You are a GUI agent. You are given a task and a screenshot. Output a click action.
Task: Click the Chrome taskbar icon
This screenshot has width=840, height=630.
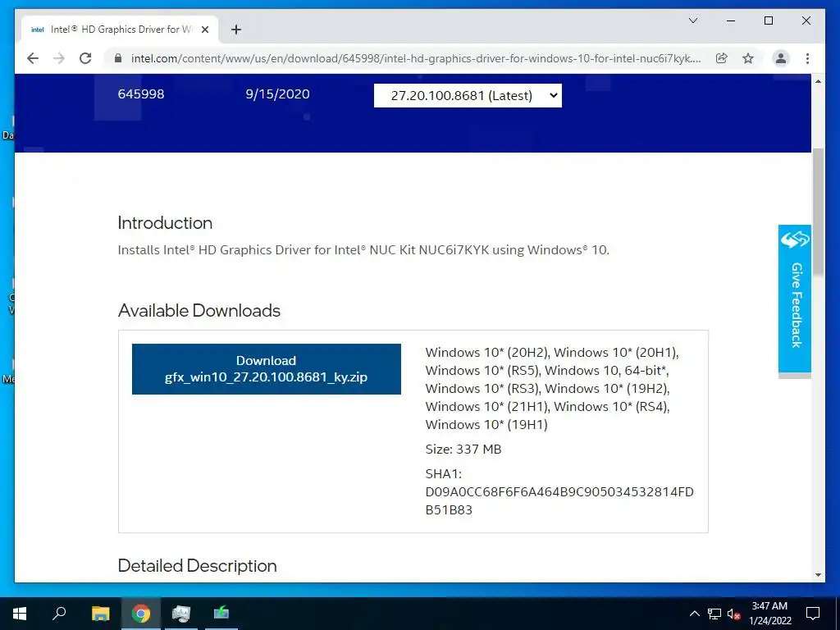[140, 614]
